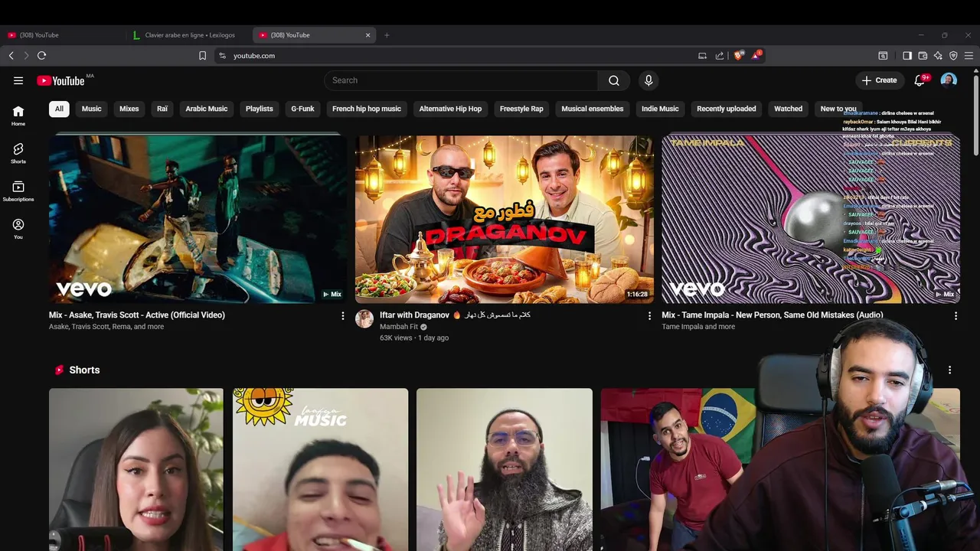Open the Short with the bearded man waving

(x=505, y=469)
